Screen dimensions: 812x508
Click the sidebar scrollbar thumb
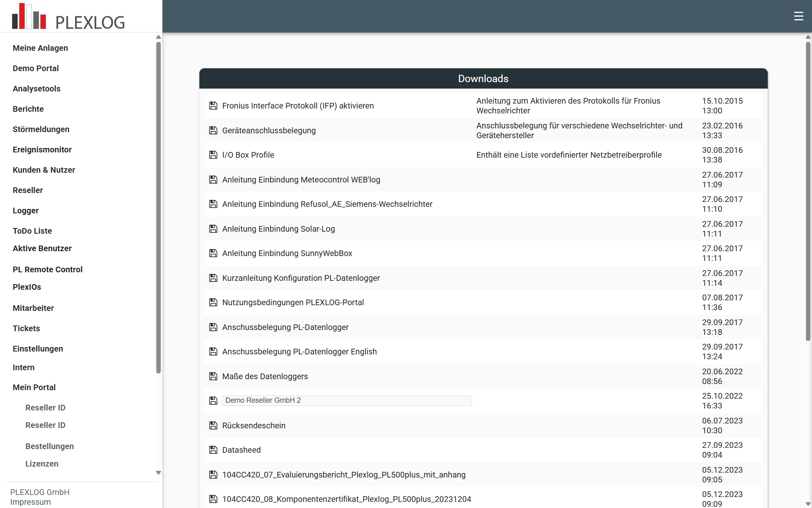pos(158,207)
